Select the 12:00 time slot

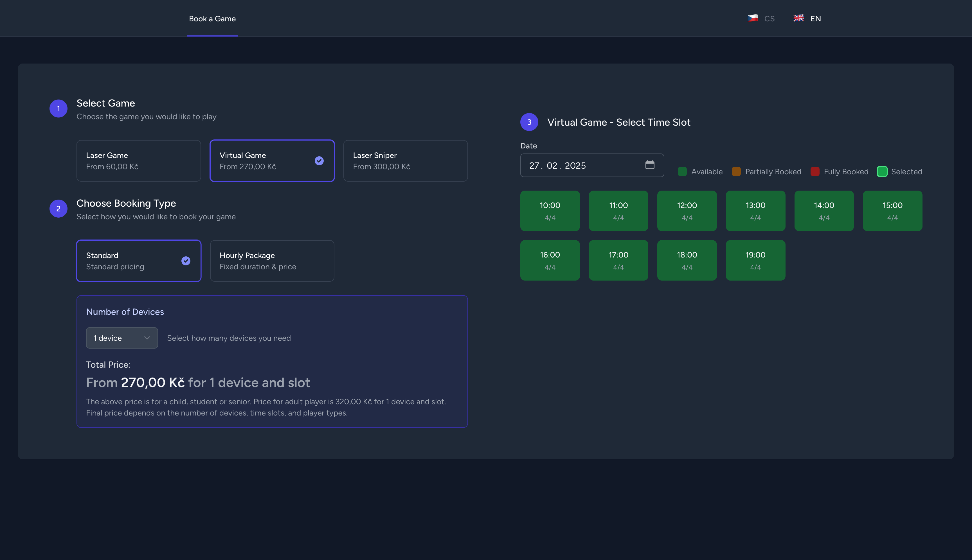click(x=687, y=210)
